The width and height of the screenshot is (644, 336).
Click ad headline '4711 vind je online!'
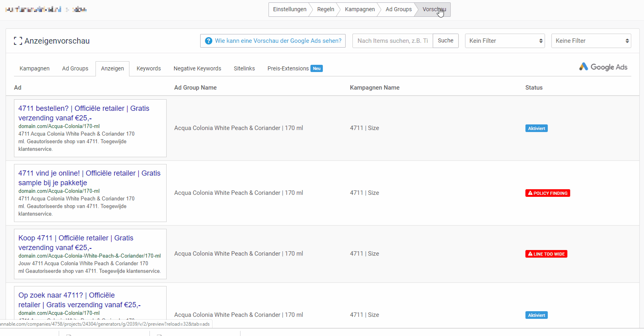coord(89,178)
